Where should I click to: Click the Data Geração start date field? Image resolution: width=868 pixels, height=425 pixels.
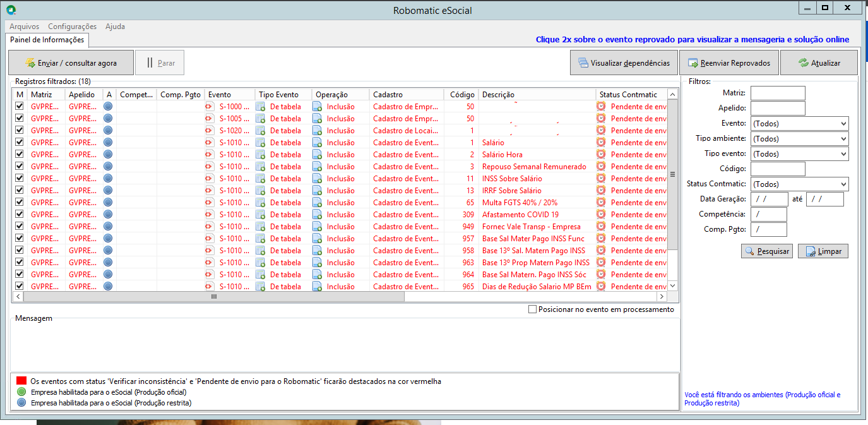click(x=770, y=200)
